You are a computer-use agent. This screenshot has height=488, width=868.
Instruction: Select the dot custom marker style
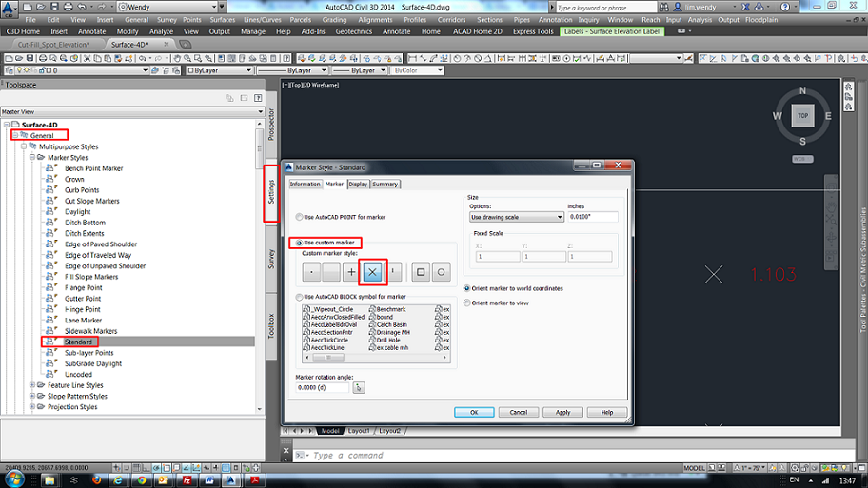(311, 272)
